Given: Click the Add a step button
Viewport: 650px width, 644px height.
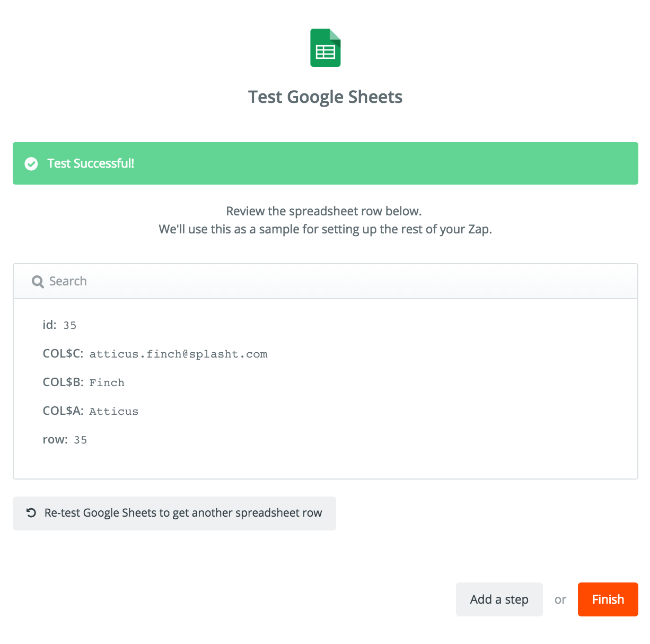Looking at the screenshot, I should 499,599.
